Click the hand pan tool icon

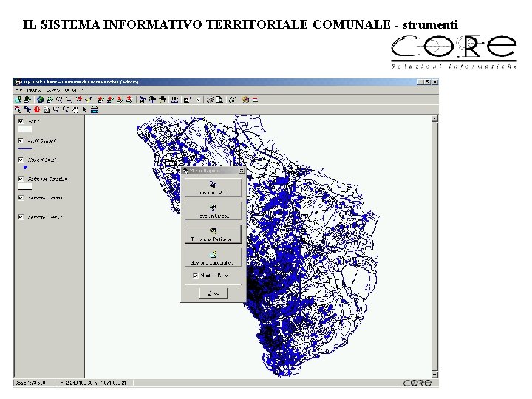(x=75, y=109)
